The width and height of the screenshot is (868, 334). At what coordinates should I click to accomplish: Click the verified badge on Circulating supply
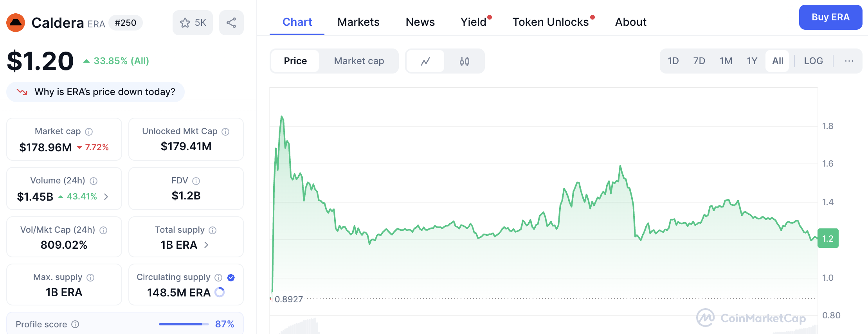[231, 278]
